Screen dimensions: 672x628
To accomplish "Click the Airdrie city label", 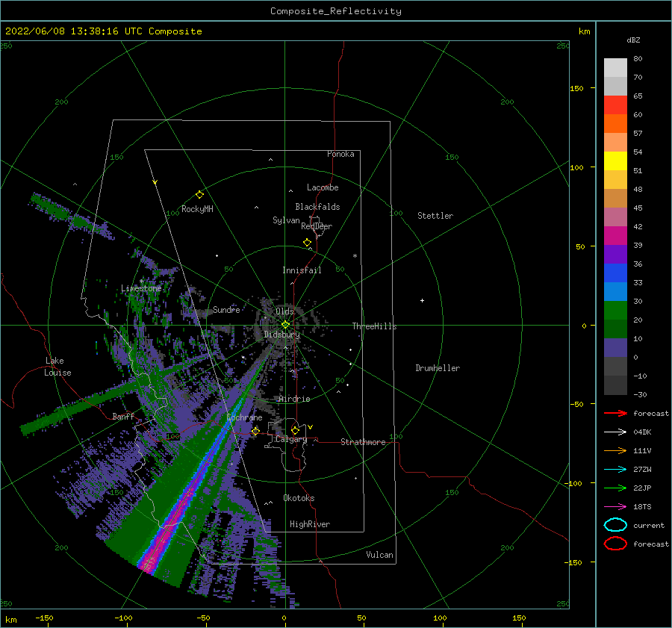I will tap(294, 399).
